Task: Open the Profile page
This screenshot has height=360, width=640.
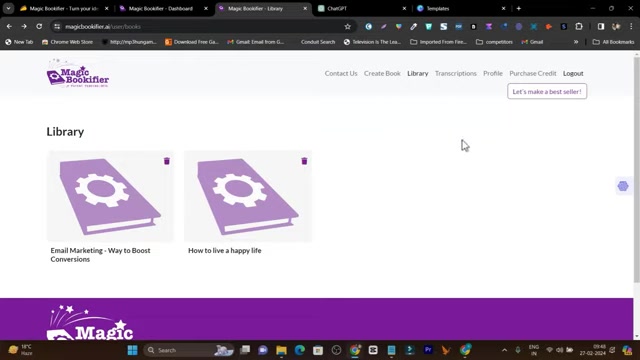Action: point(493,73)
